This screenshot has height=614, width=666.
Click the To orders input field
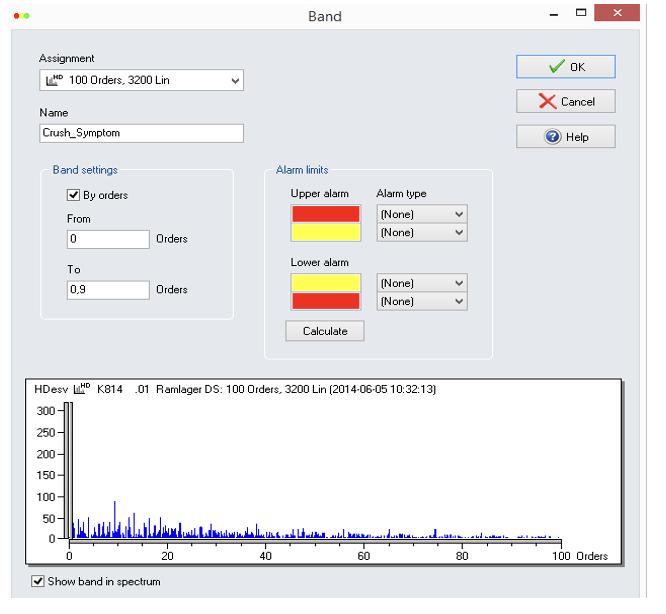108,289
